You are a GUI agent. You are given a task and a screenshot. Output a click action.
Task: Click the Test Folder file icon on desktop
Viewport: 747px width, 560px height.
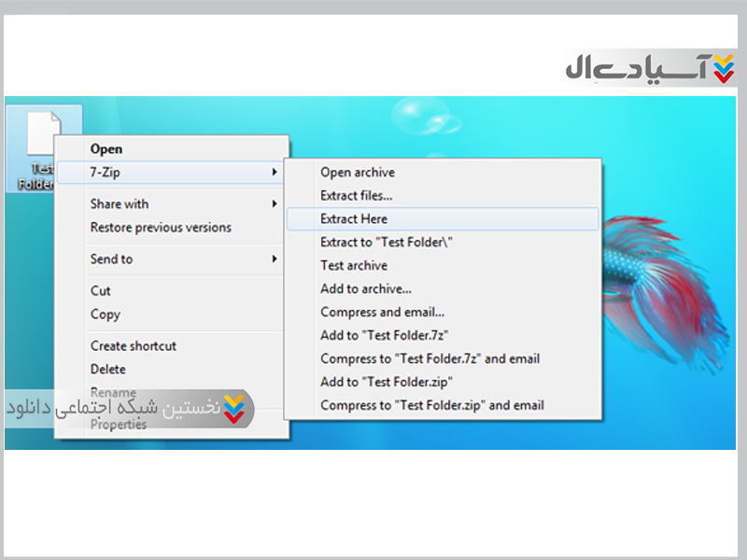[x=42, y=133]
